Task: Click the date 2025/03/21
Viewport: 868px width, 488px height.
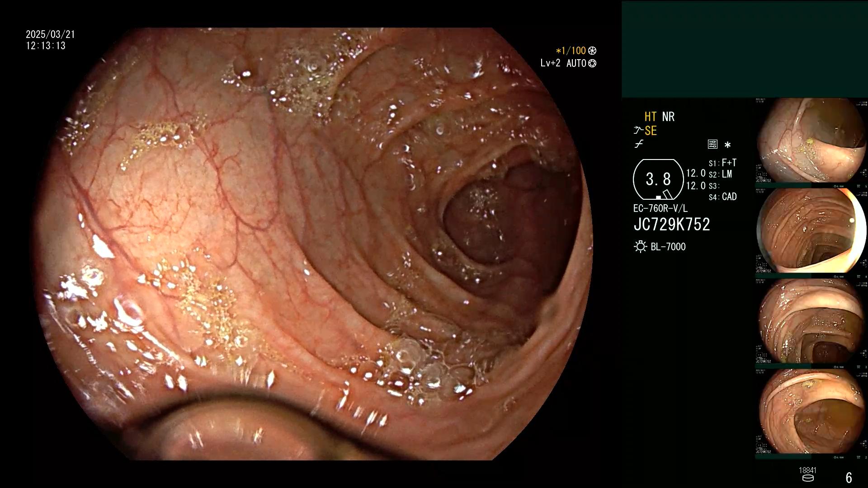Action: [x=50, y=34]
